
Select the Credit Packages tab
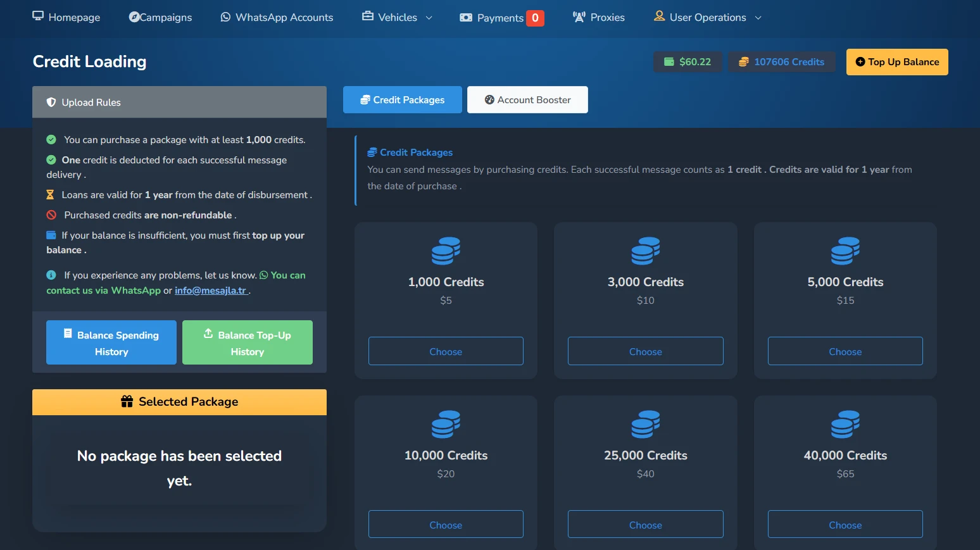[402, 100]
